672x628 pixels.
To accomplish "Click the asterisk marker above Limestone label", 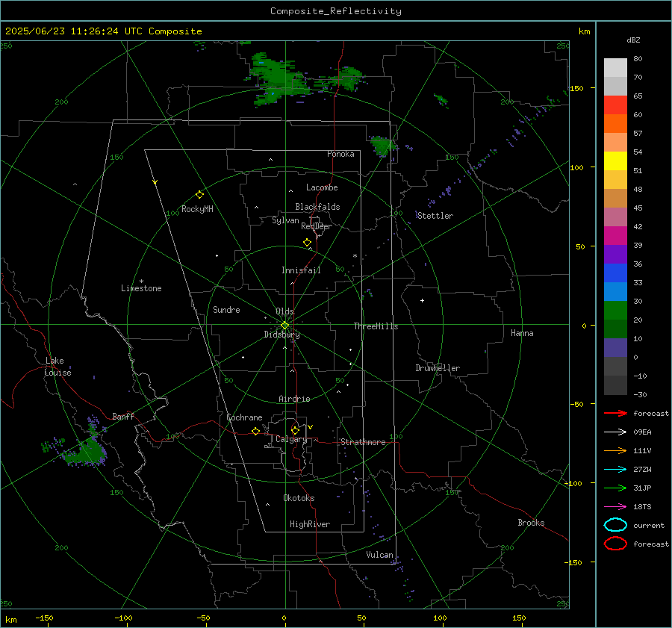I will pyautogui.click(x=141, y=282).
